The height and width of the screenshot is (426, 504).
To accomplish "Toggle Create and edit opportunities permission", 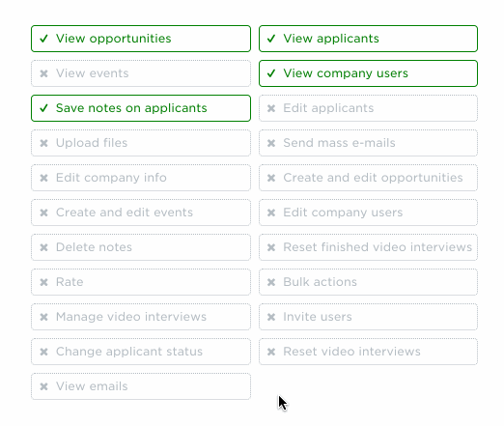I will tap(368, 178).
